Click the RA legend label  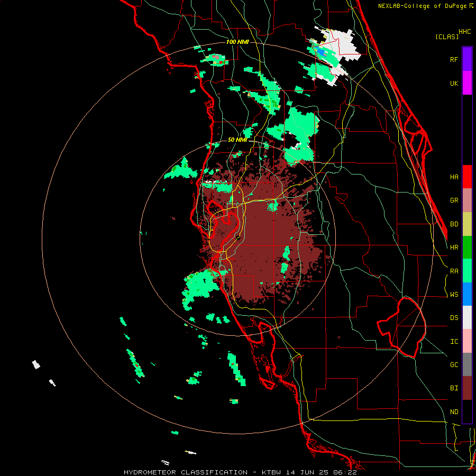[454, 271]
